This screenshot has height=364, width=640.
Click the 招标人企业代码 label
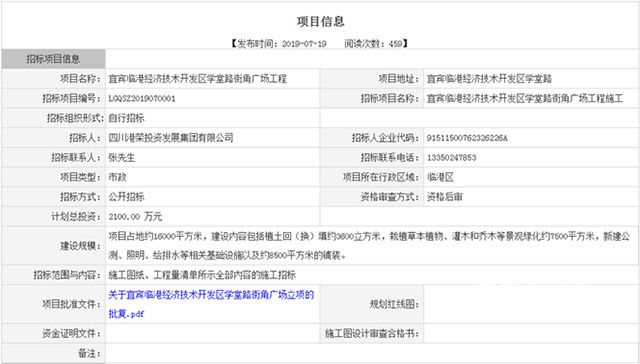385,138
